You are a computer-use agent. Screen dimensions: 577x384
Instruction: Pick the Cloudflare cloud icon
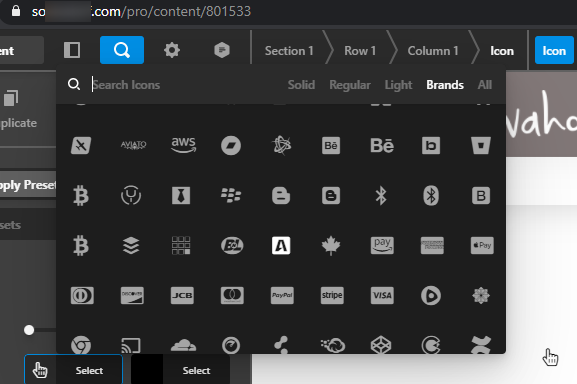point(184,346)
